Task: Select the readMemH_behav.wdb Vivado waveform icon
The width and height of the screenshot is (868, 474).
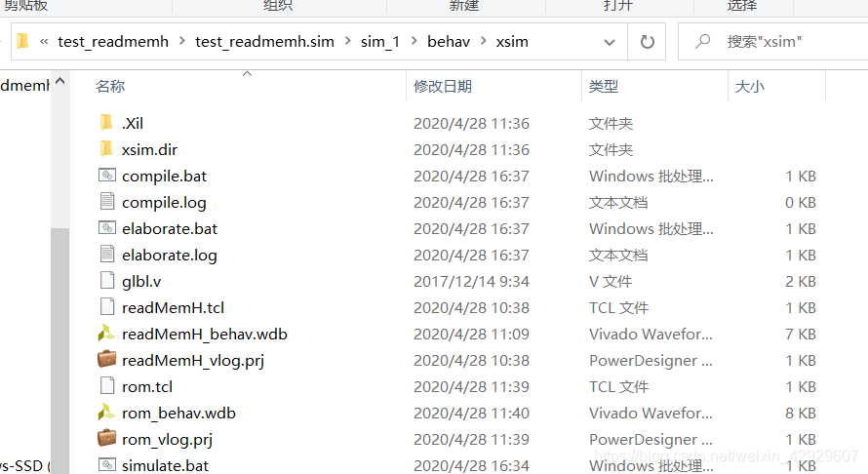Action: click(106, 333)
